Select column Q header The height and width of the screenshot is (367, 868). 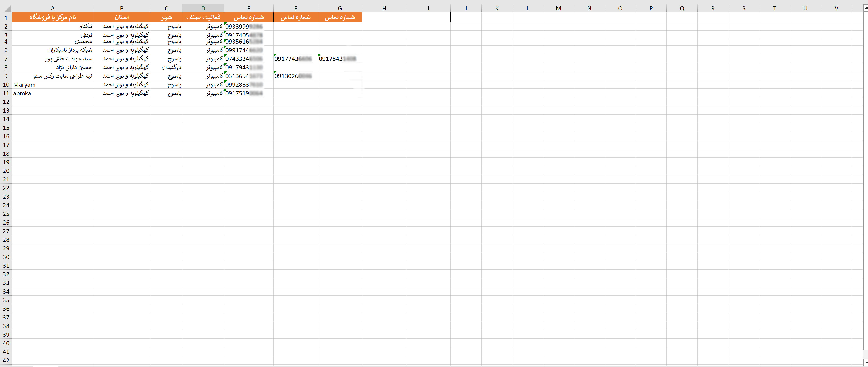coord(682,8)
